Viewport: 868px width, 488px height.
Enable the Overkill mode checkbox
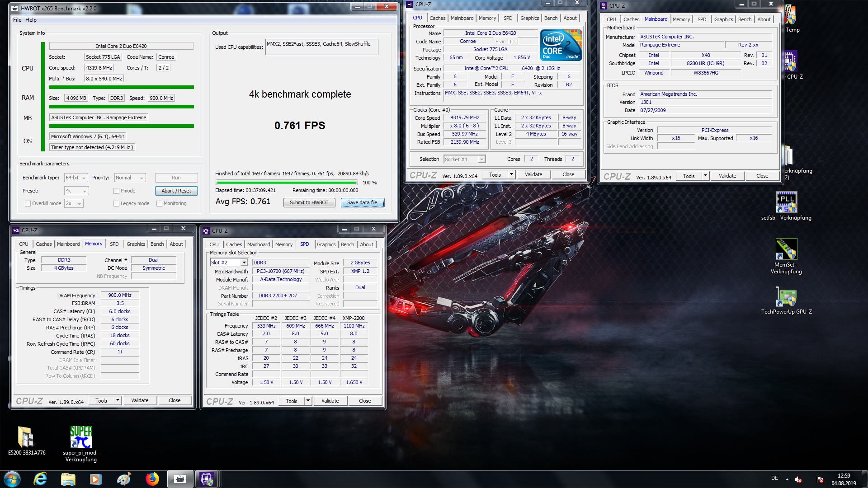click(x=28, y=204)
